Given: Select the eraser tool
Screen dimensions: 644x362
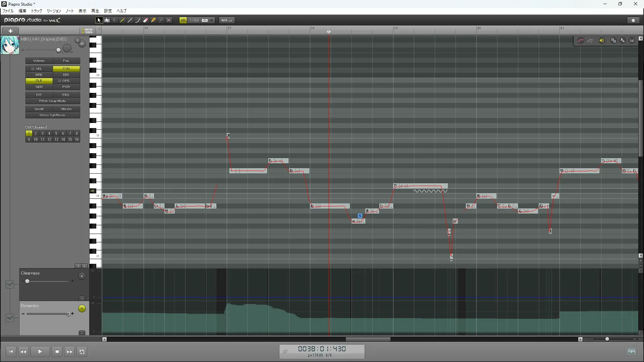Looking at the screenshot, I should click(x=146, y=20).
